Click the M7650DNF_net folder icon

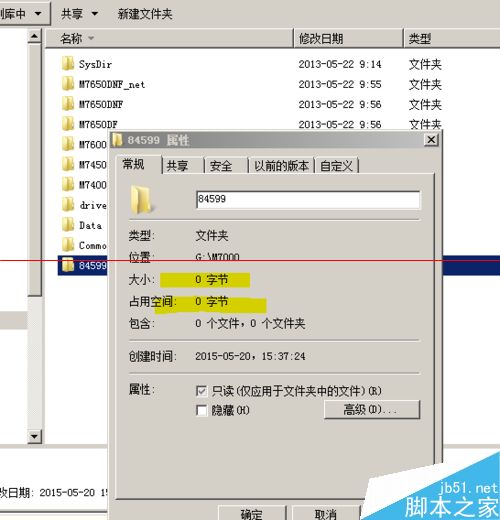coord(68,84)
